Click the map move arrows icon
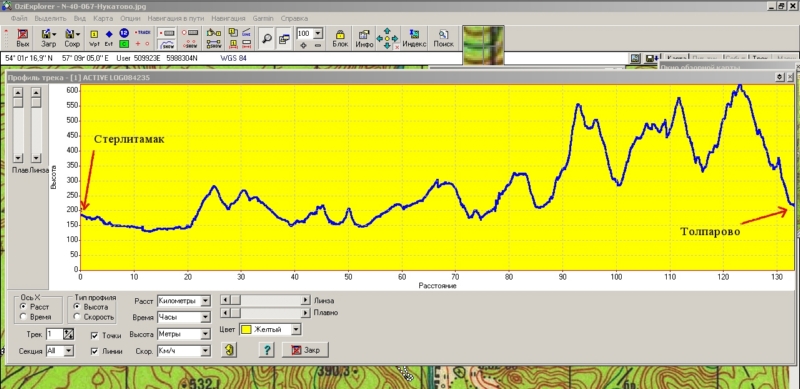 [387, 38]
